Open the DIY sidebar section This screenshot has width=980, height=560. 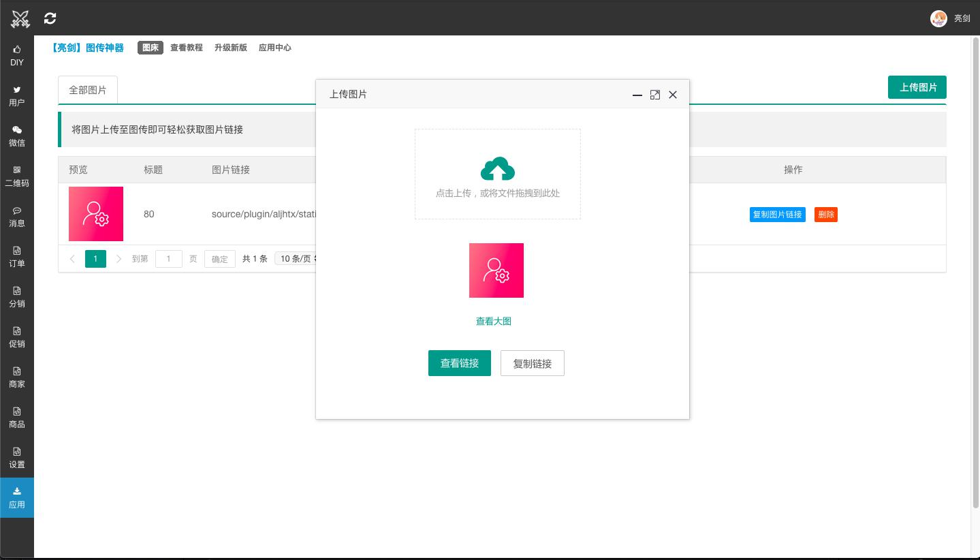(x=17, y=56)
